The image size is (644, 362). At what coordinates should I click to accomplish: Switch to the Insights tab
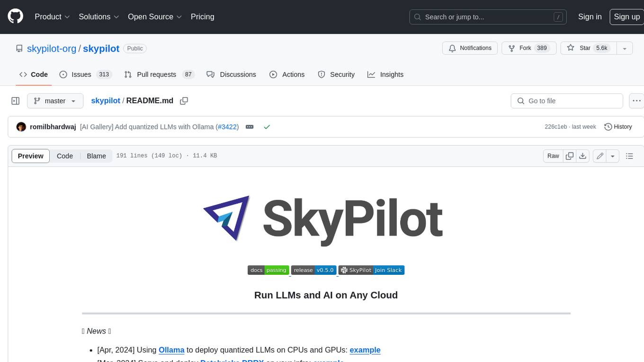385,74
